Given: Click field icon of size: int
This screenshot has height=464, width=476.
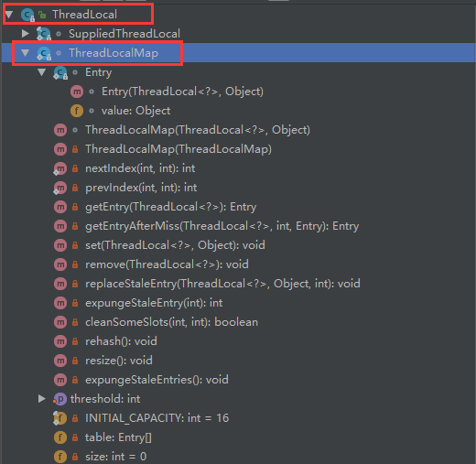Looking at the screenshot, I should [60, 457].
